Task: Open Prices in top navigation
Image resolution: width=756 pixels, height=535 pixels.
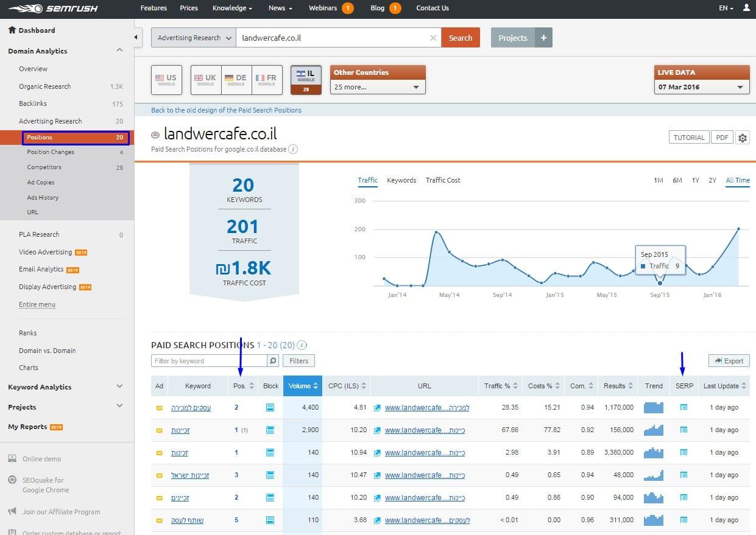Action: 189,8
